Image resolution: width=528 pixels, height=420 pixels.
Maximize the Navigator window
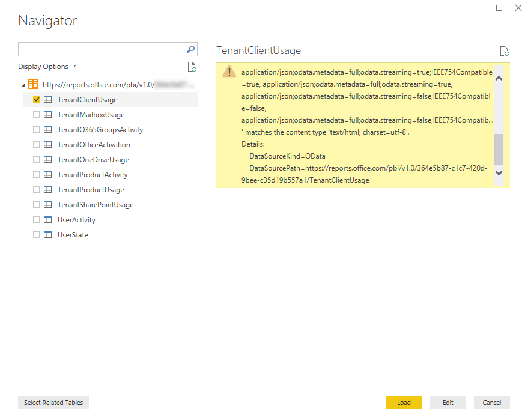(x=499, y=8)
